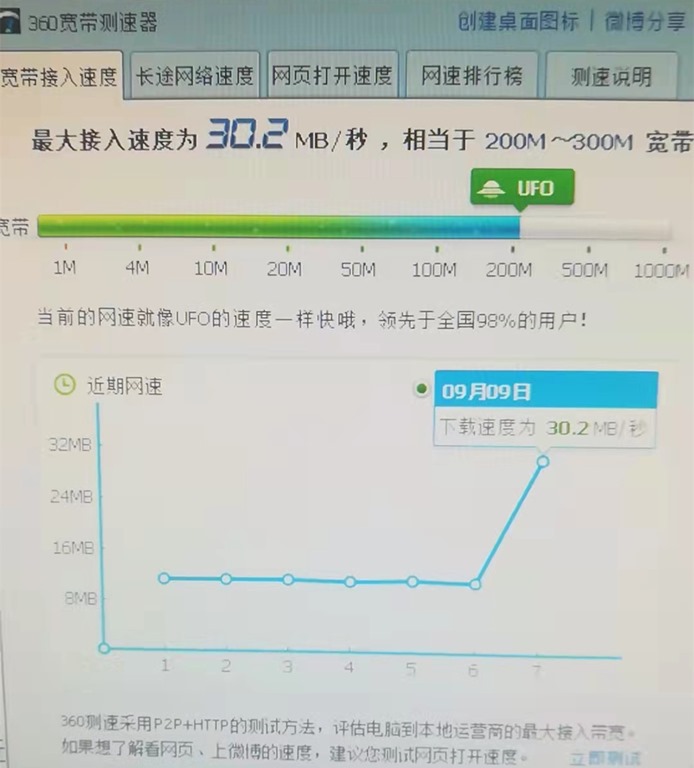Image resolution: width=694 pixels, height=768 pixels.
Task: View the 网速排行榜 tab
Action: click(x=470, y=77)
